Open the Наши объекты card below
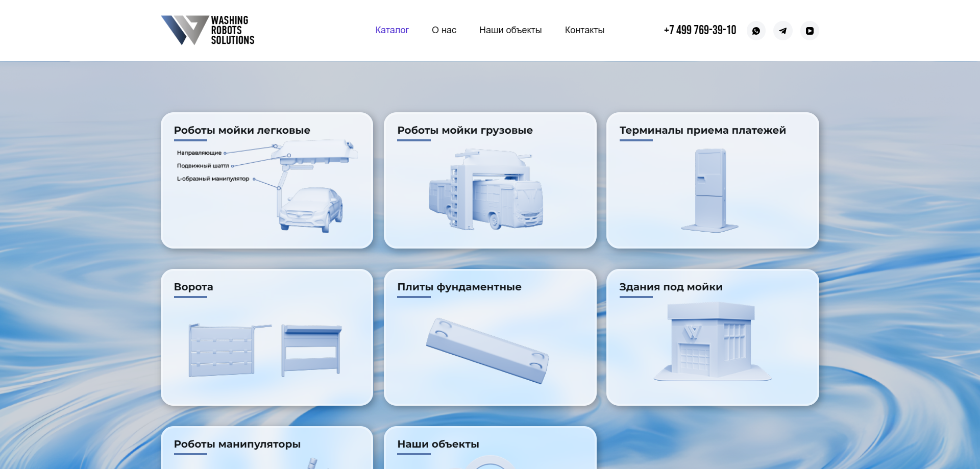Image resolution: width=980 pixels, height=469 pixels. pyautogui.click(x=490, y=448)
